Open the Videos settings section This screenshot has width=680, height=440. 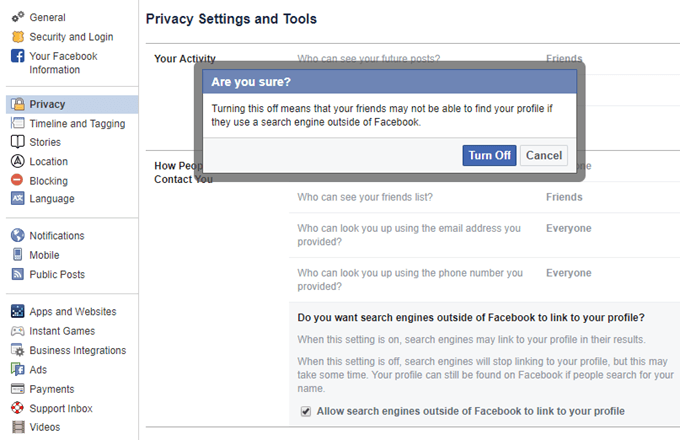45,427
